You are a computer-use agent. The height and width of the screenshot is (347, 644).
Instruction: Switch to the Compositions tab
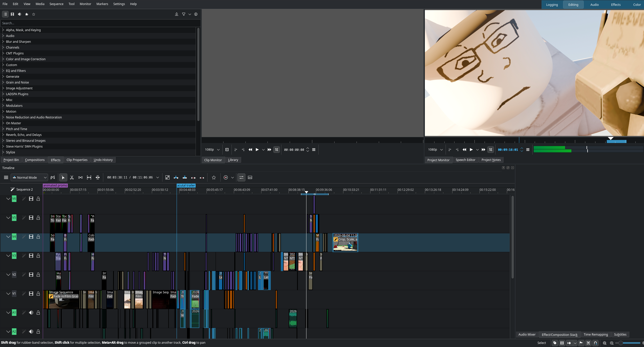click(35, 160)
